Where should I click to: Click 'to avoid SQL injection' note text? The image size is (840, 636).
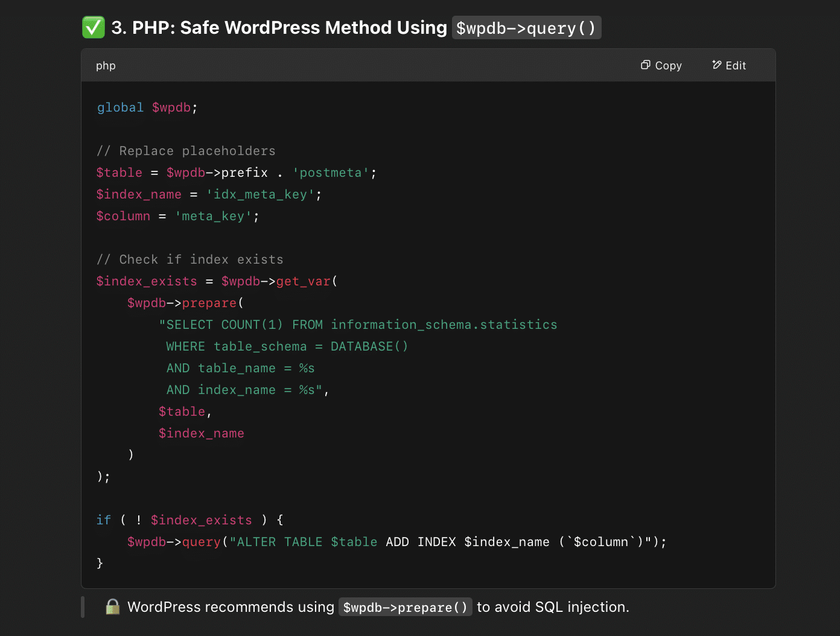[553, 607]
